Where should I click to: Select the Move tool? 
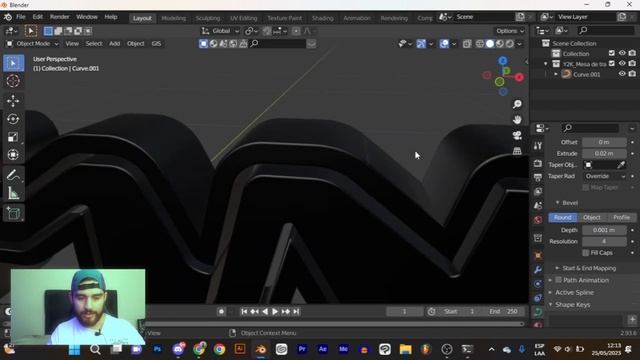(13, 101)
